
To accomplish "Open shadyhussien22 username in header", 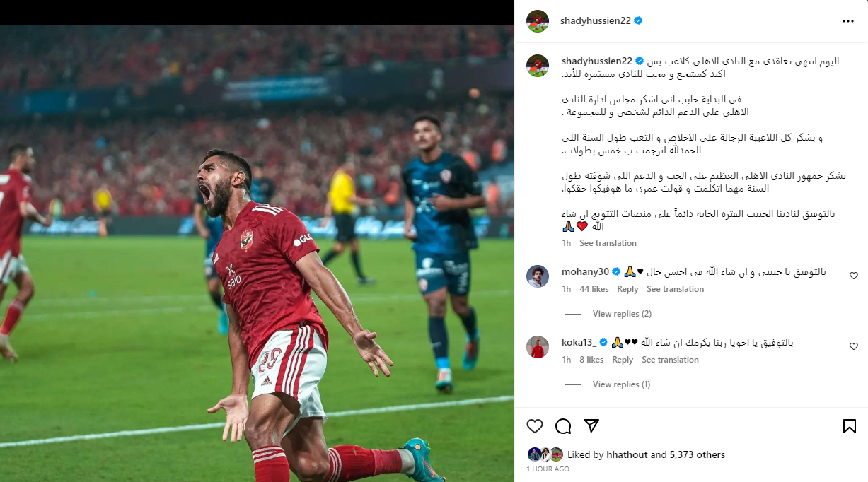I will [595, 21].
